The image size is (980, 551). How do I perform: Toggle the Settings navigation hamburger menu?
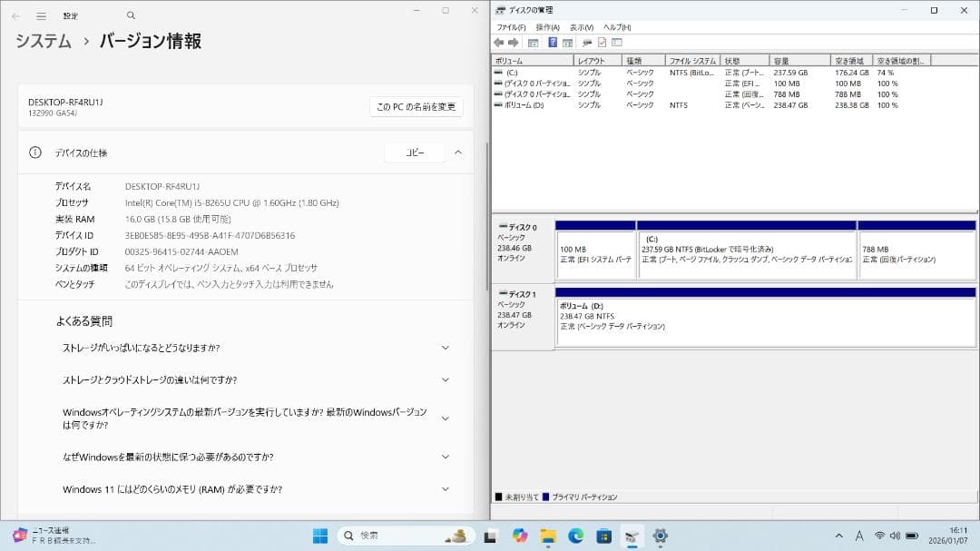pos(41,15)
